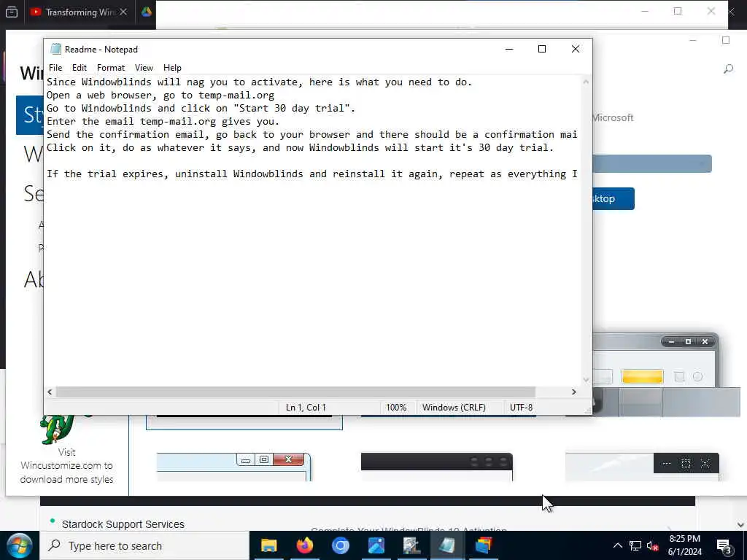Click the "Ln 1, Col 1" status bar entry
The width and height of the screenshot is (747, 560).
[306, 408]
